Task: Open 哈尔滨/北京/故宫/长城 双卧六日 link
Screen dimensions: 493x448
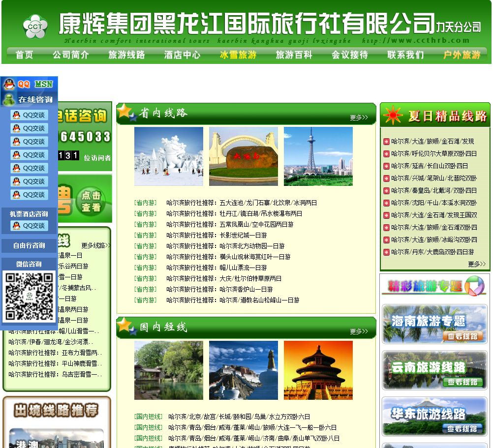Action: (239, 417)
